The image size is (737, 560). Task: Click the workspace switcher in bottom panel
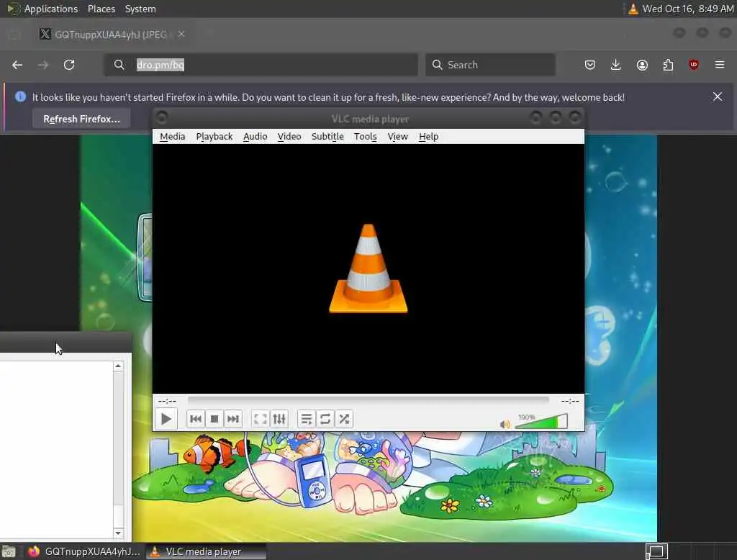tap(656, 551)
